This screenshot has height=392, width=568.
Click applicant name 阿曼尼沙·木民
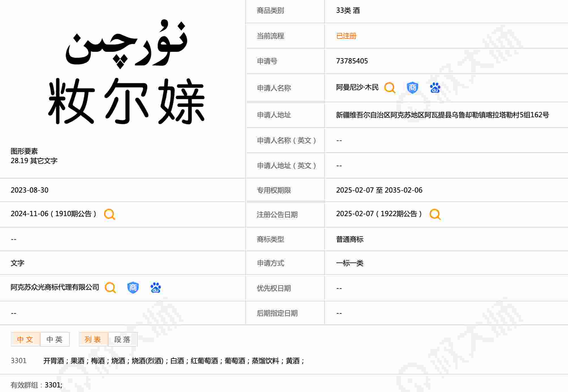coord(357,88)
